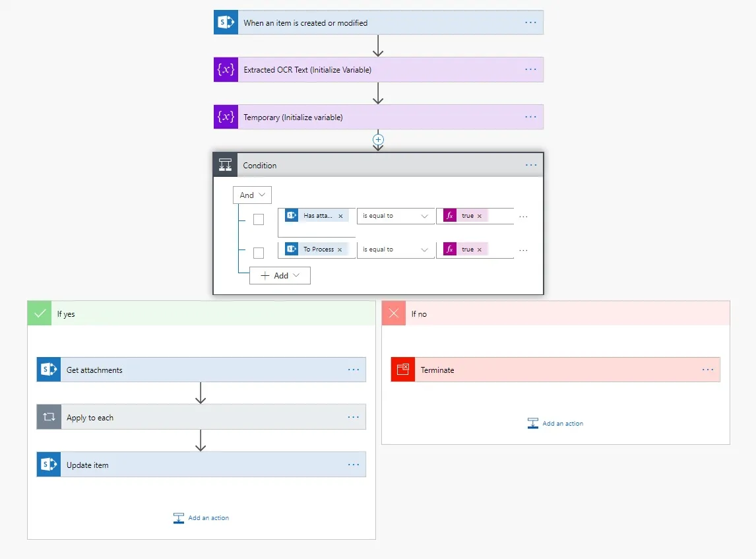Remove the true token in the first condition row
This screenshot has height=559, width=756.
pyautogui.click(x=480, y=216)
